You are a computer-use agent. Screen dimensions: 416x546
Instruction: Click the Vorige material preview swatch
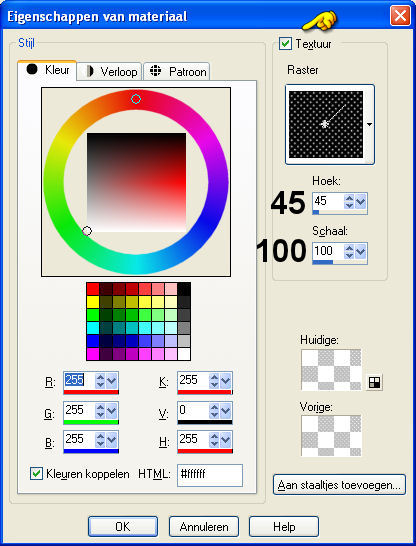point(331,436)
